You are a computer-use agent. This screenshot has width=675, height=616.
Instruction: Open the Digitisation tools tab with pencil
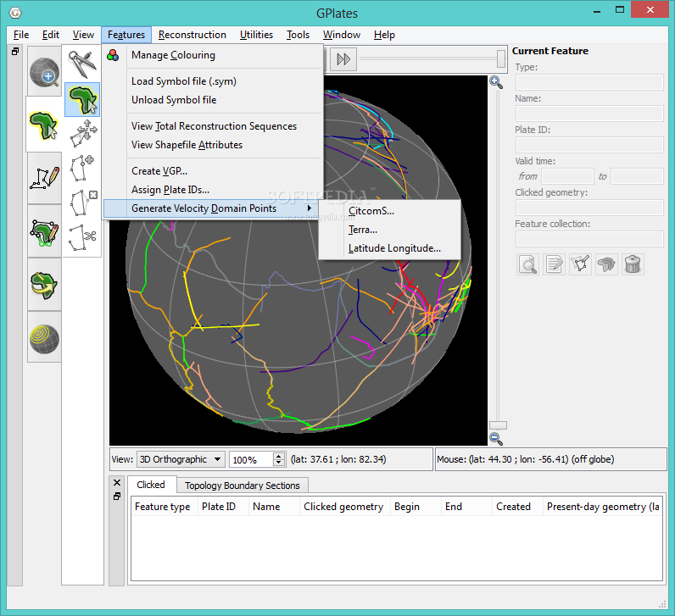pos(44,178)
